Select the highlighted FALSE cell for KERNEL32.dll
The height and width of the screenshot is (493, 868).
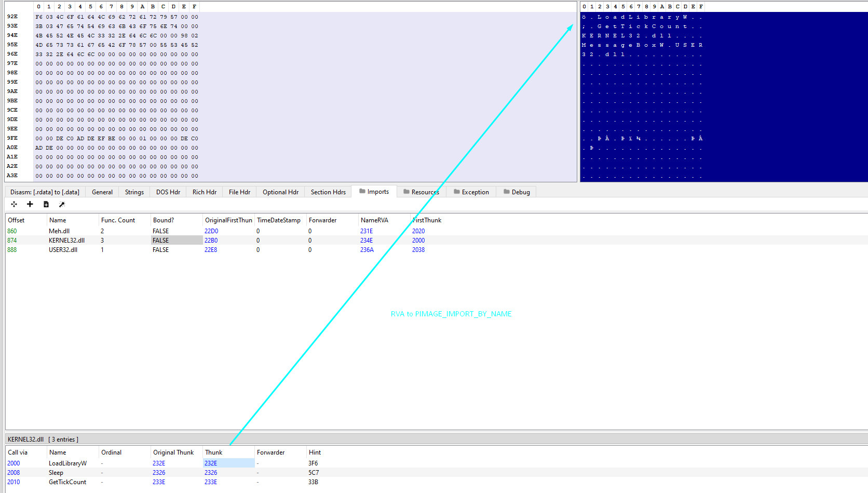[x=177, y=241]
